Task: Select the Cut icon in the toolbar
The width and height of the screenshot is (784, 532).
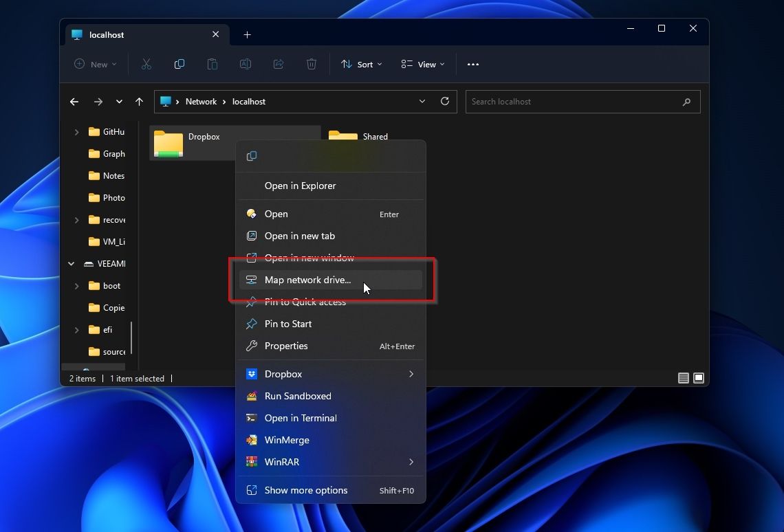Action: pyautogui.click(x=146, y=64)
